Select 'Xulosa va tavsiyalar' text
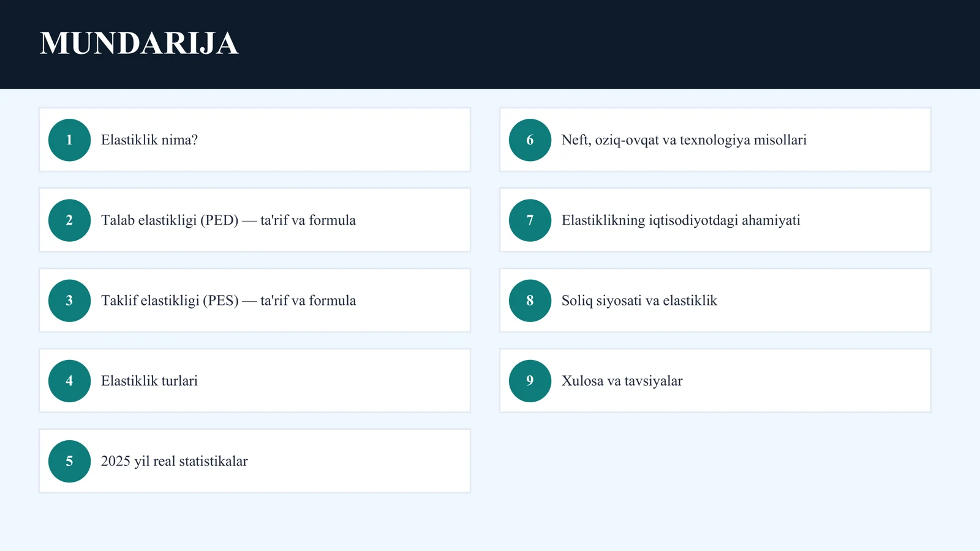Screen dimensions: 980x551 coord(622,381)
